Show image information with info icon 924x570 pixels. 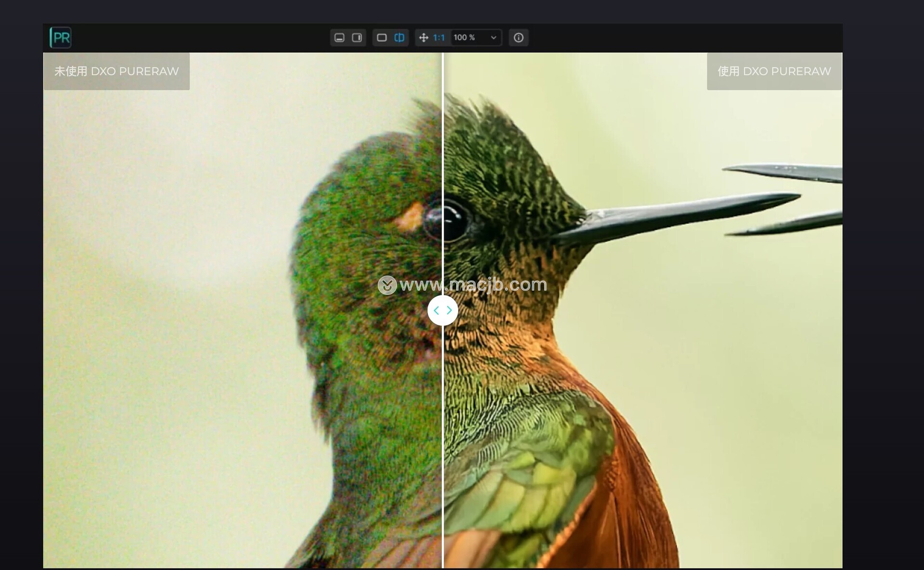click(518, 38)
